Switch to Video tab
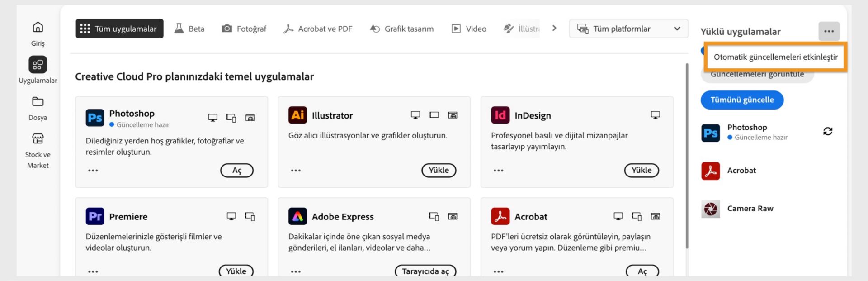The height and width of the screenshot is (281, 868). (x=469, y=29)
